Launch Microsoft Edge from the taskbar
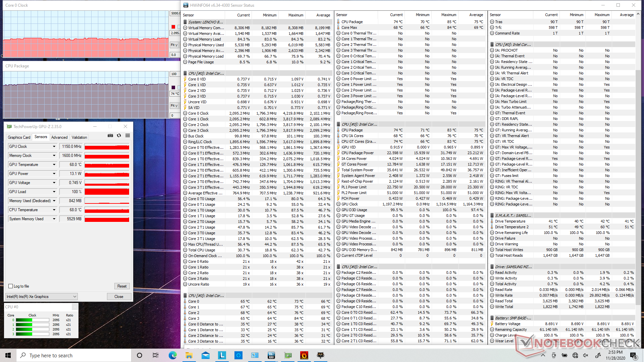This screenshot has width=644, height=362. coord(172,355)
